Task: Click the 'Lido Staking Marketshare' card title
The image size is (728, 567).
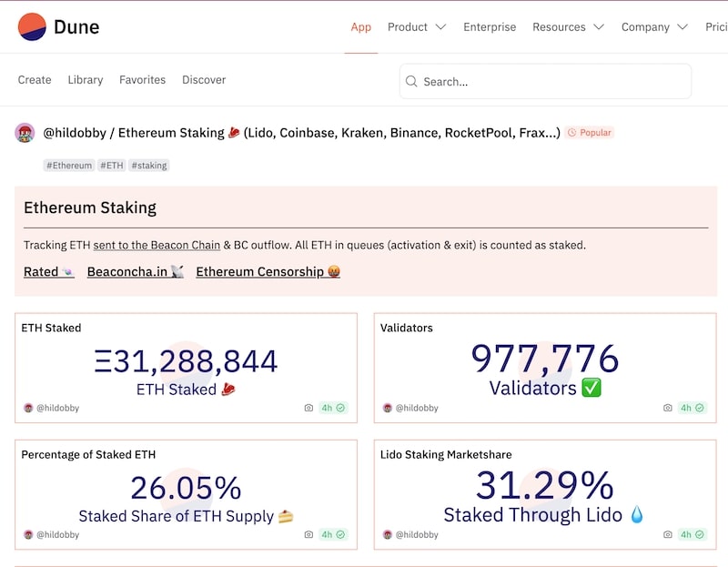Action: [x=446, y=455]
